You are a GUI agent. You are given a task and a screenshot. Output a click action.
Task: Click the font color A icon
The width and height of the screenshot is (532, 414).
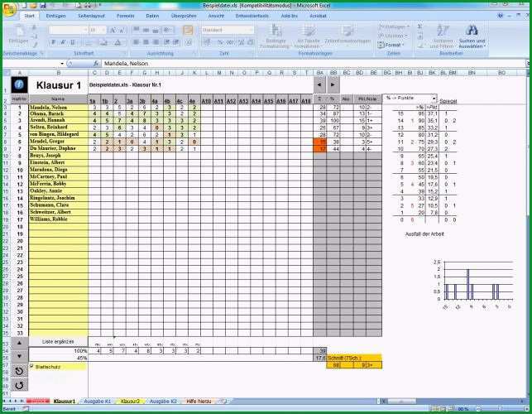tap(117, 42)
